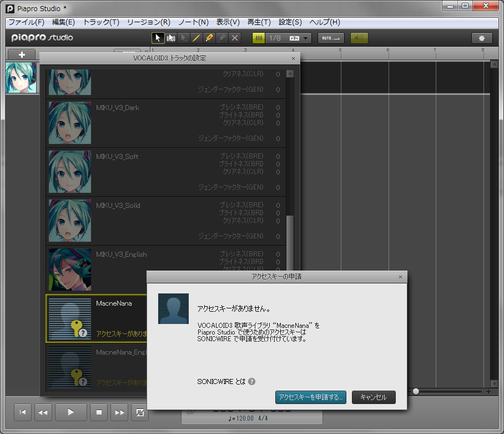
Task: Toggle the loop playback button
Action: point(140,412)
